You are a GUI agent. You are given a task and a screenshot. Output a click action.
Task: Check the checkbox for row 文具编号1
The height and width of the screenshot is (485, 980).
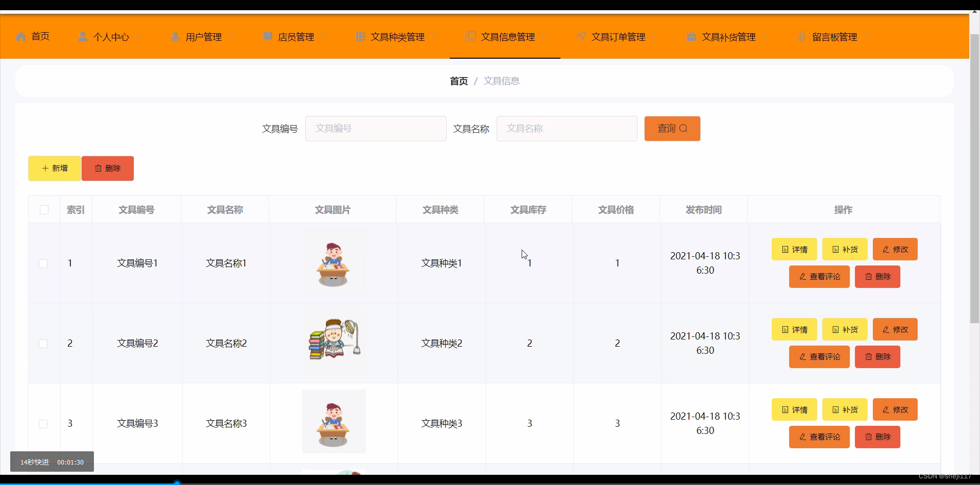[43, 263]
